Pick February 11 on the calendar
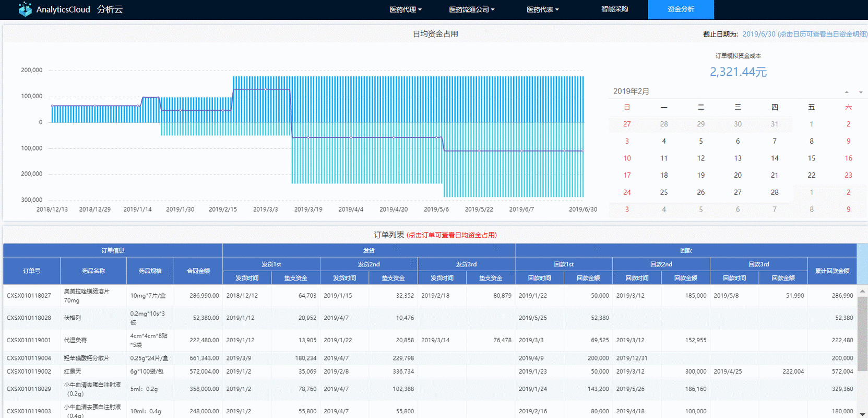Image resolution: width=868 pixels, height=418 pixels. point(664,158)
